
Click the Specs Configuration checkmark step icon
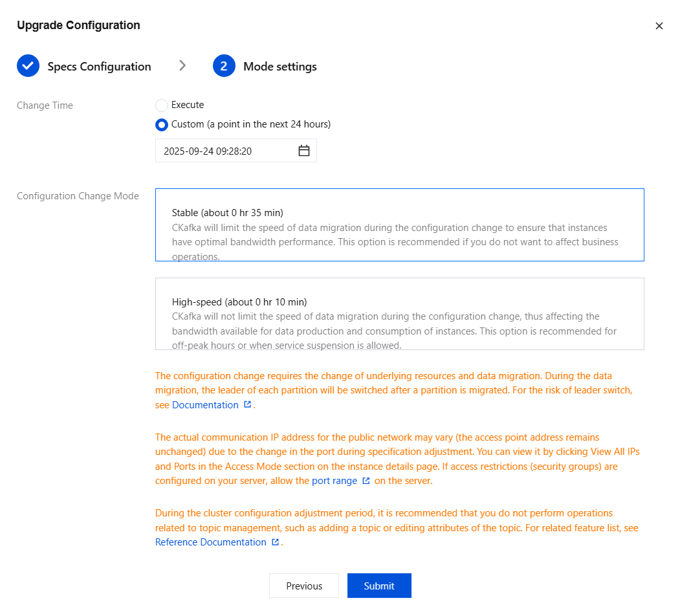28,66
